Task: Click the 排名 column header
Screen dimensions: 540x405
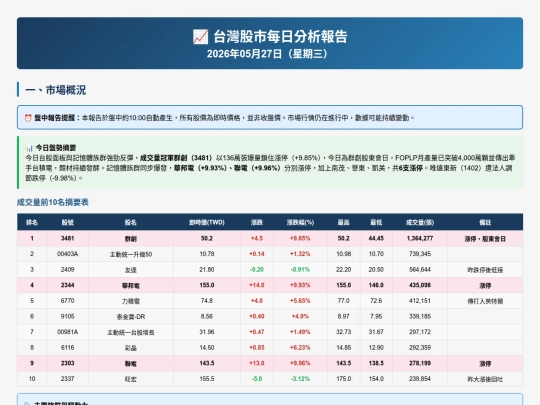Action: (32, 222)
